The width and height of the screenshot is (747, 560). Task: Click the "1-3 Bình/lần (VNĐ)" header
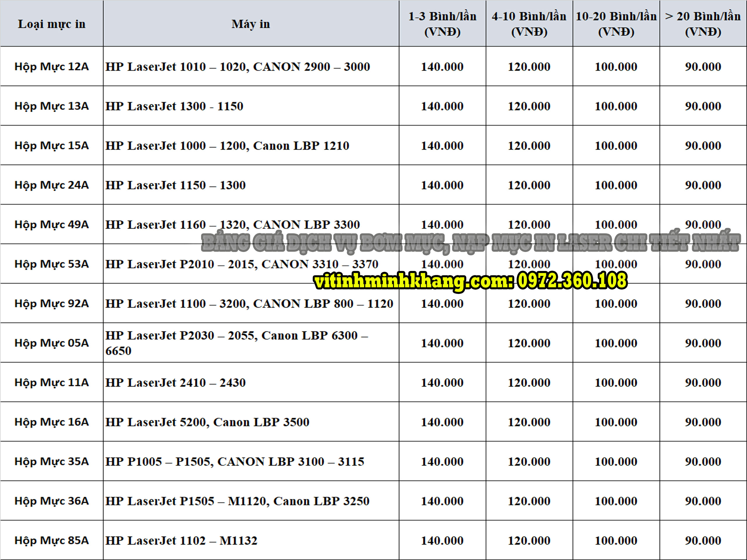click(442, 24)
